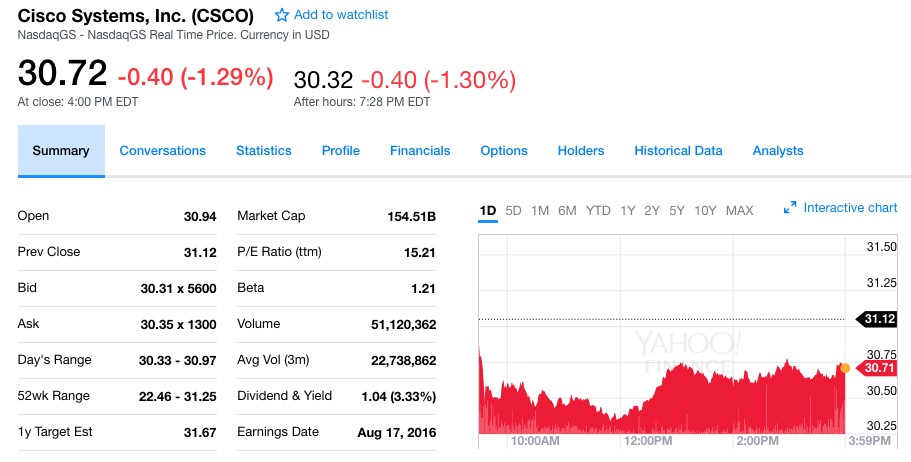Switch chart range to 1M
911x462 pixels.
(x=540, y=210)
